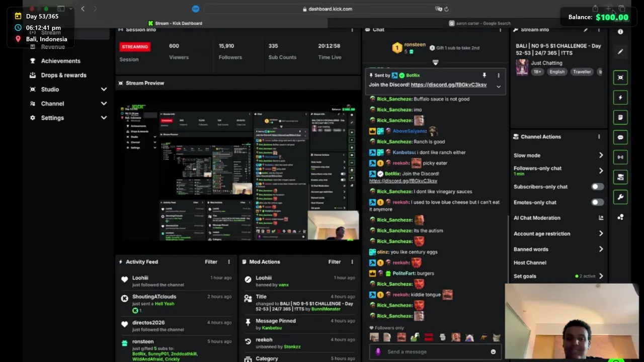Toggle the activity feed lightning icon

point(620,98)
